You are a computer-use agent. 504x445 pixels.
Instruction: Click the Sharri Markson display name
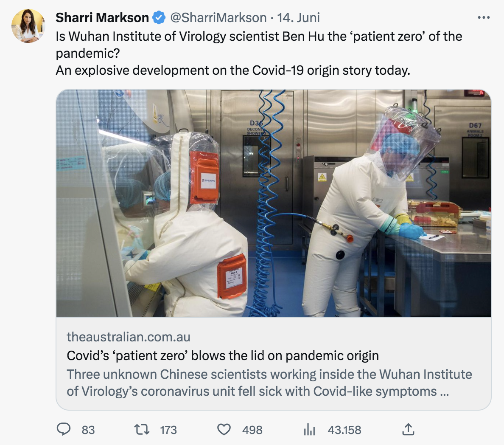(x=102, y=18)
